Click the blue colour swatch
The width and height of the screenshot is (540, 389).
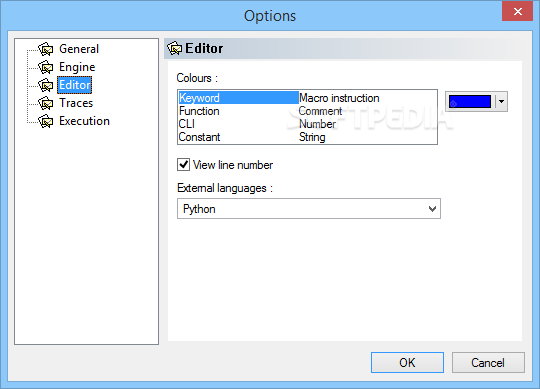click(x=470, y=102)
